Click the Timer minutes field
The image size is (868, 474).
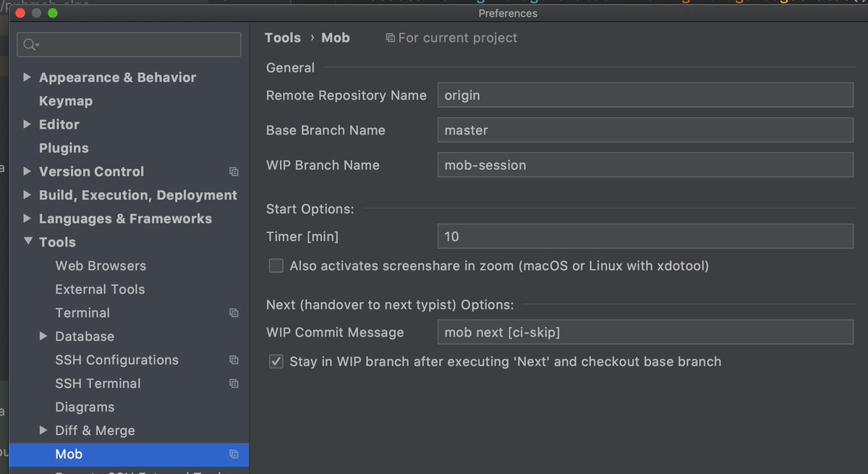tap(645, 237)
